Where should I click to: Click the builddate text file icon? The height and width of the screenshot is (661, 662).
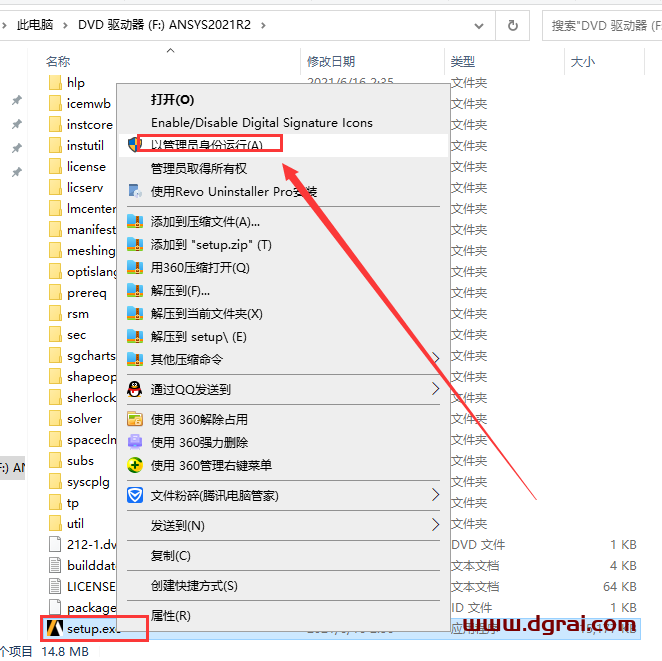pyautogui.click(x=55, y=565)
